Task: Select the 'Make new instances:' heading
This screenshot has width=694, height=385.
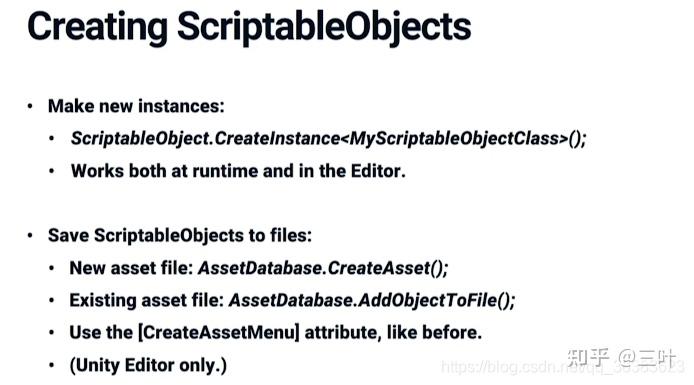Action: coord(136,106)
